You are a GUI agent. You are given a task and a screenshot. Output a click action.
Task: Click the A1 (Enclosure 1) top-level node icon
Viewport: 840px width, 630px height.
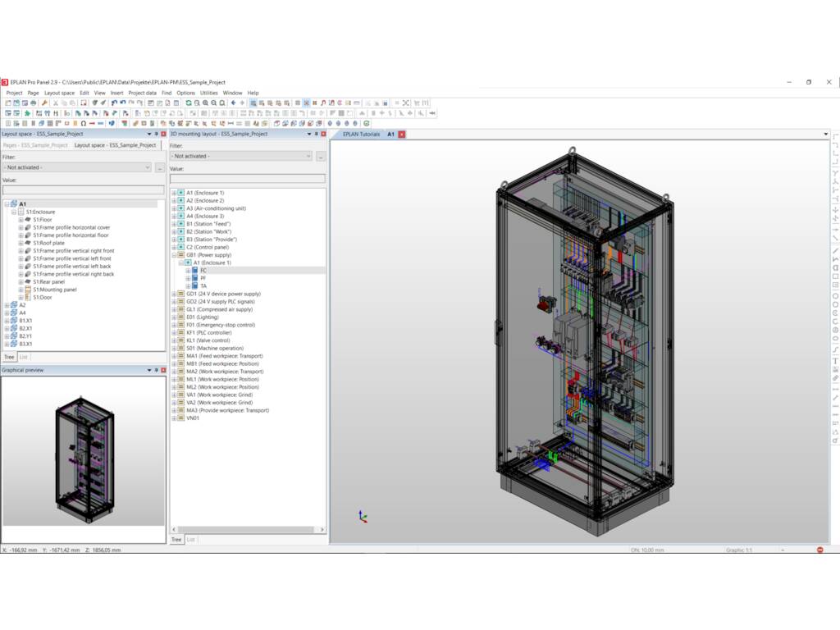tap(181, 193)
